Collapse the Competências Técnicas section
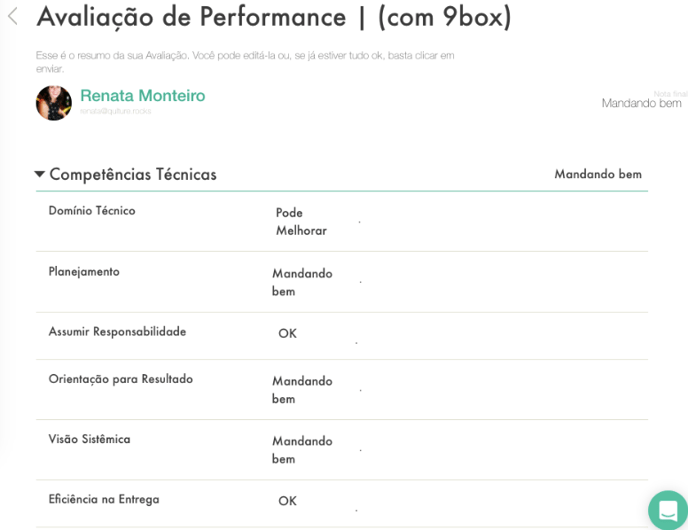The width and height of the screenshot is (688, 530). 40,174
